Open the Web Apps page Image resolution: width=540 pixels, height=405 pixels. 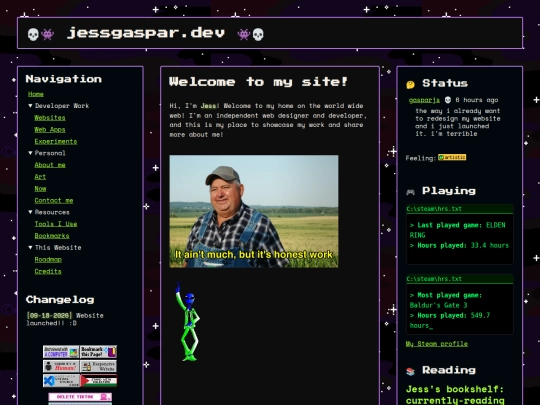pos(50,129)
